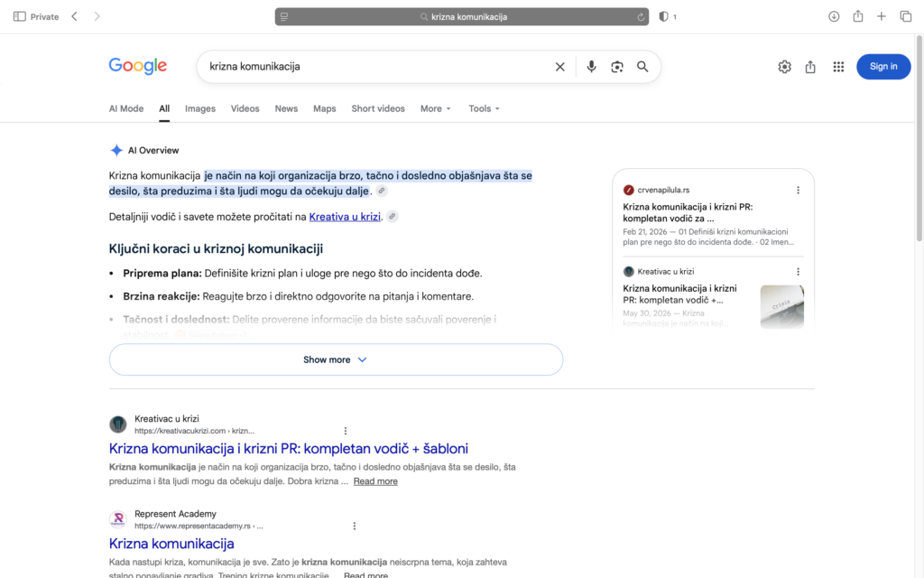Go forward with the browser forward arrow
Screen dimensions: 924x578
pyautogui.click(x=97, y=16)
